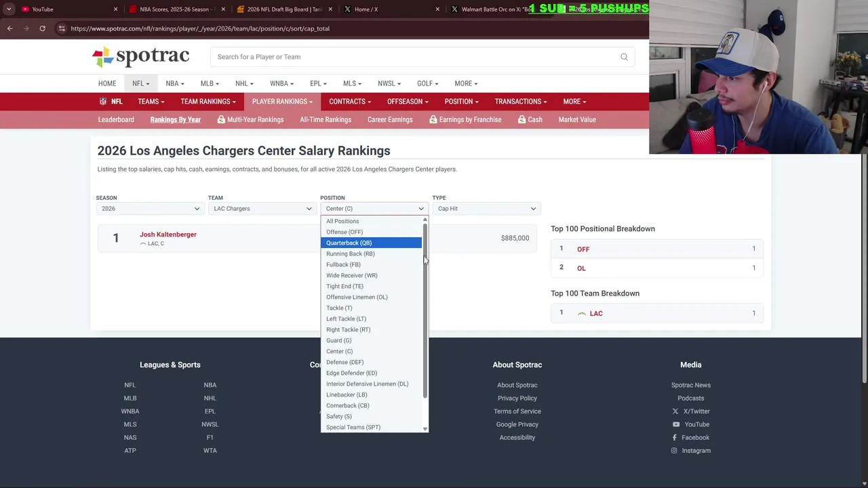The image size is (868, 488).
Task: Click the YouTube icon in footer Media
Action: pyautogui.click(x=675, y=424)
